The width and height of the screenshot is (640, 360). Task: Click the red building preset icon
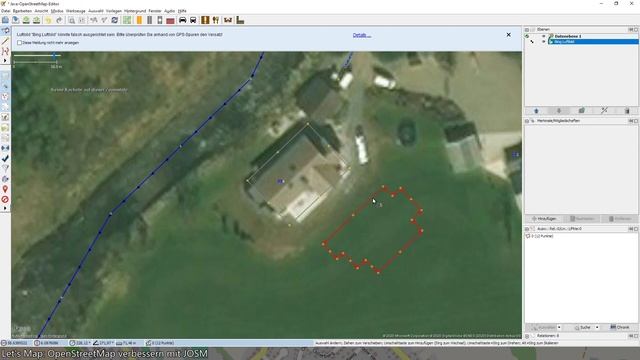(170, 20)
